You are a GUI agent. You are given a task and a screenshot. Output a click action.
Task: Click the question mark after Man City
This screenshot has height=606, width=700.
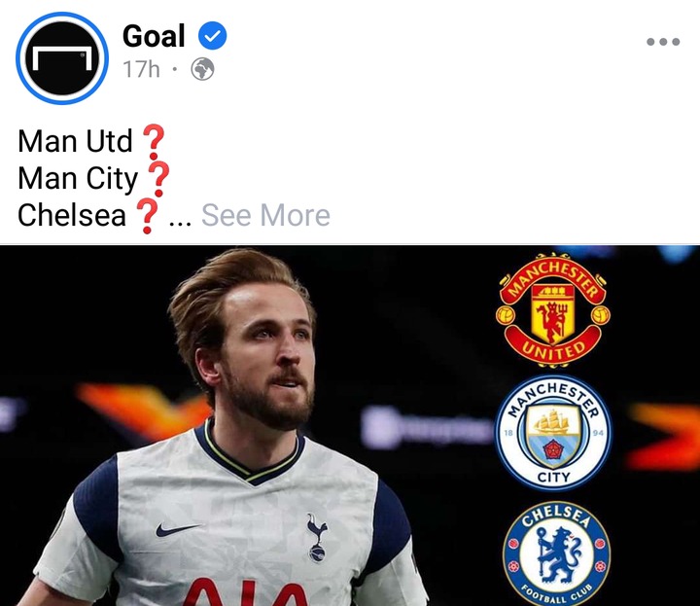click(158, 179)
